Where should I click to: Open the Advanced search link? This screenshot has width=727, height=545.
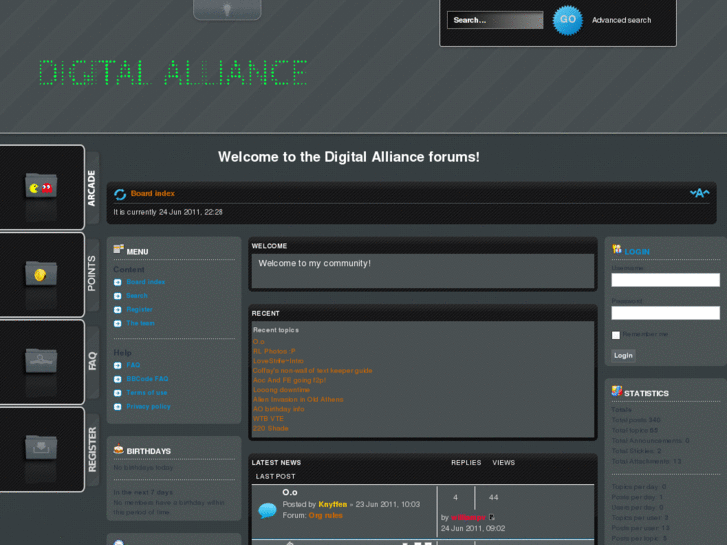(621, 20)
